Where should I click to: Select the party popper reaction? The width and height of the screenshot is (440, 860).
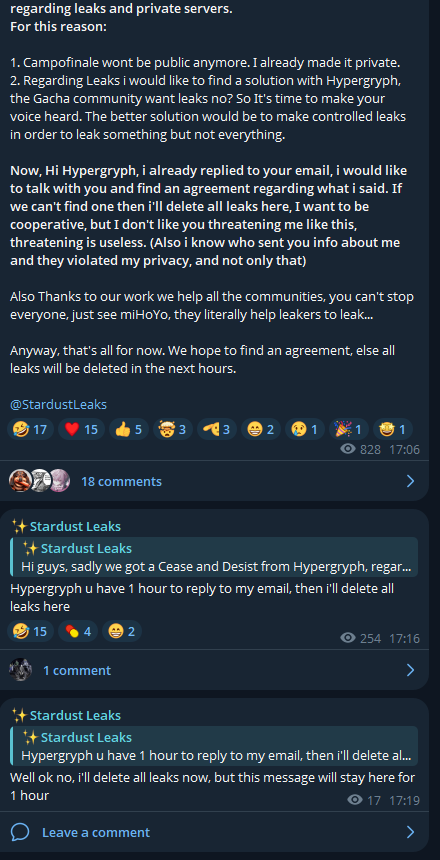pyautogui.click(x=348, y=429)
